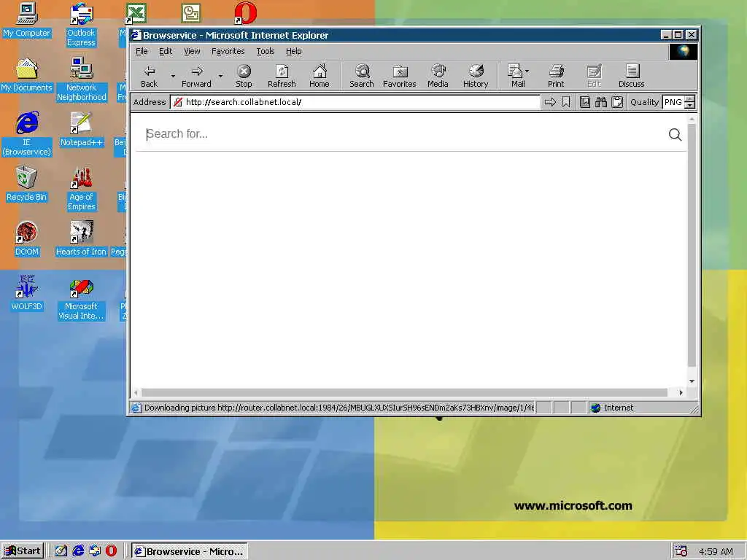Image resolution: width=747 pixels, height=560 pixels.
Task: Select the Outlook Express desktop icon
Action: (x=81, y=25)
